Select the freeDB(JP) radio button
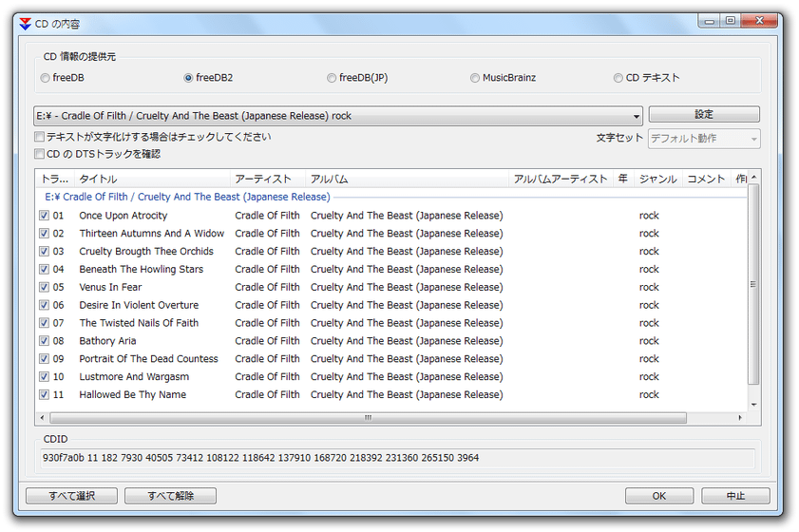The height and width of the screenshot is (532, 799). [x=332, y=78]
